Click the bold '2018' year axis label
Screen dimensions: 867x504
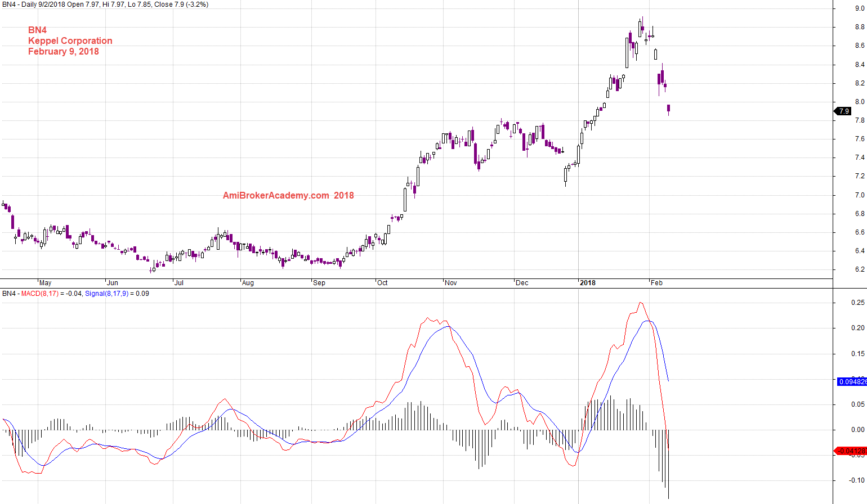pos(588,283)
